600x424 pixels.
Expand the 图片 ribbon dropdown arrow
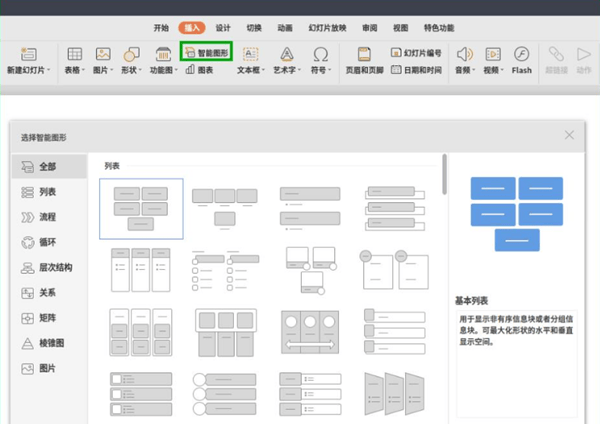(x=112, y=70)
